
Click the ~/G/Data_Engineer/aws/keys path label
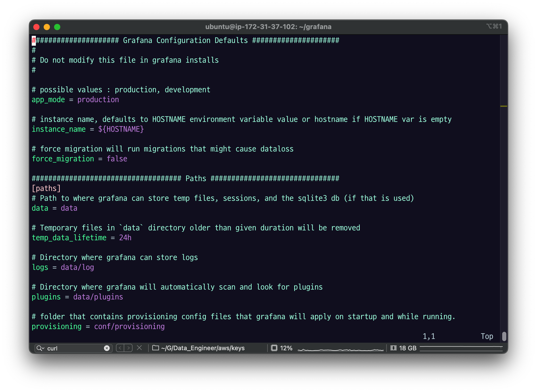[x=203, y=348]
